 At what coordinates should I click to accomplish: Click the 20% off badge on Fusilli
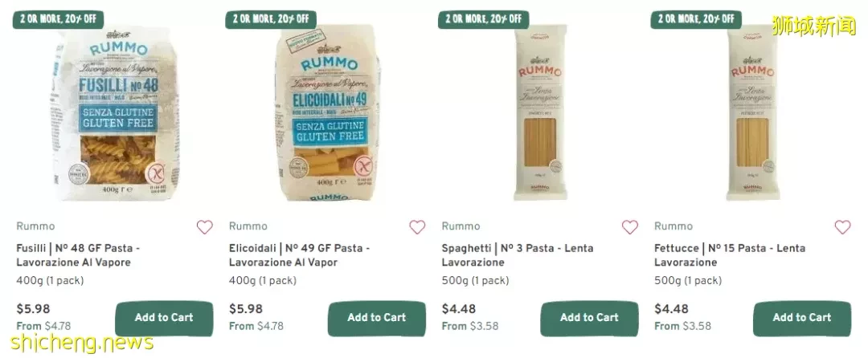tap(58, 18)
